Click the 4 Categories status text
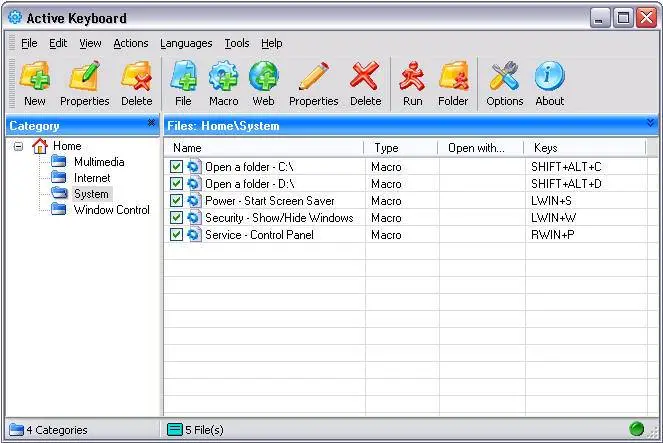This screenshot has height=443, width=663. [57, 430]
